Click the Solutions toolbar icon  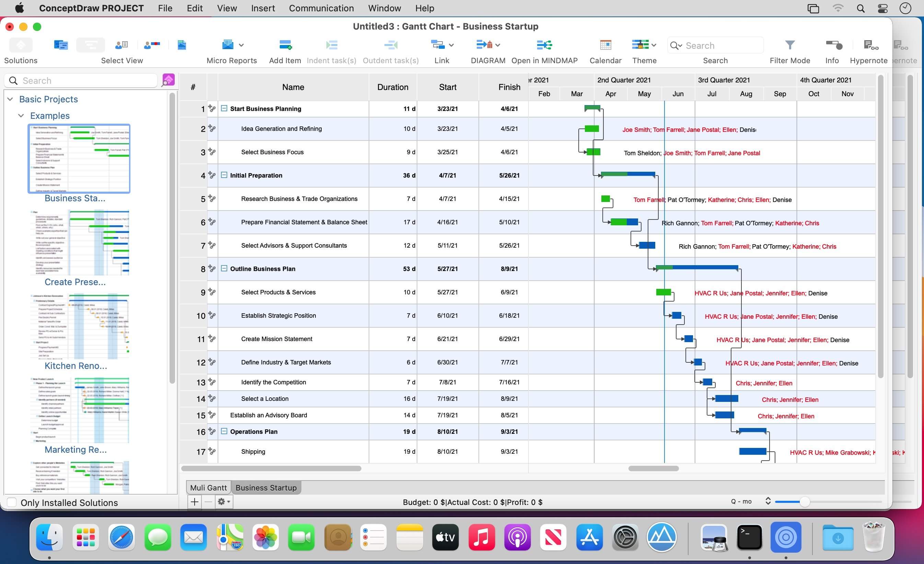(x=21, y=45)
